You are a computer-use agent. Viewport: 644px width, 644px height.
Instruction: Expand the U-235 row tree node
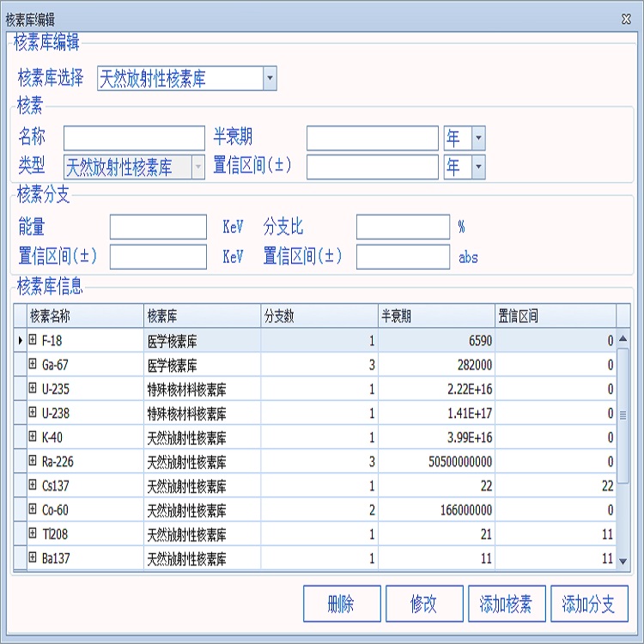(33, 388)
